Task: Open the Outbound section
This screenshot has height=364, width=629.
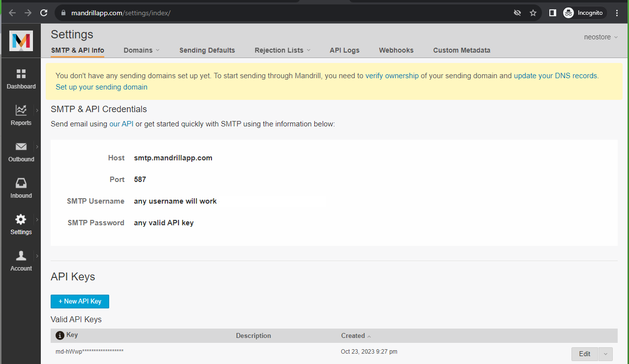Action: [21, 151]
